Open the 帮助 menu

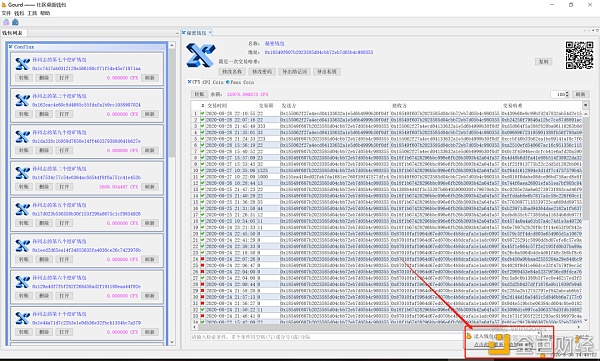click(x=45, y=13)
